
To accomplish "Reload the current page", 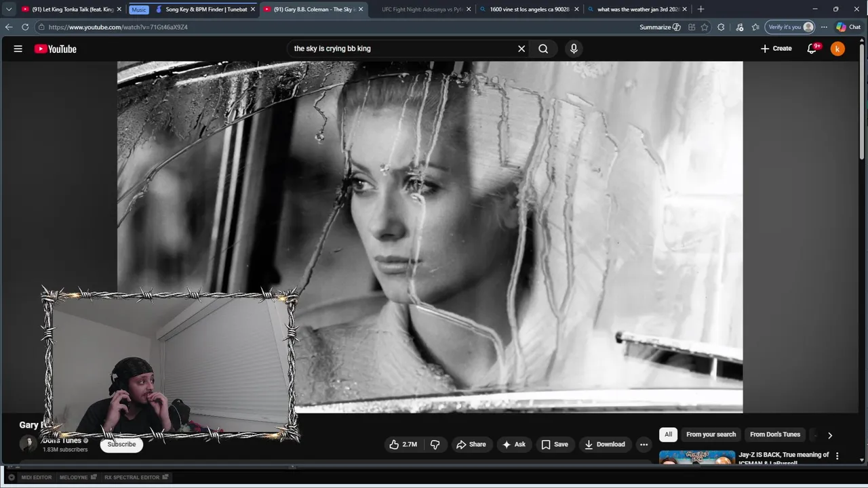I will [x=25, y=27].
